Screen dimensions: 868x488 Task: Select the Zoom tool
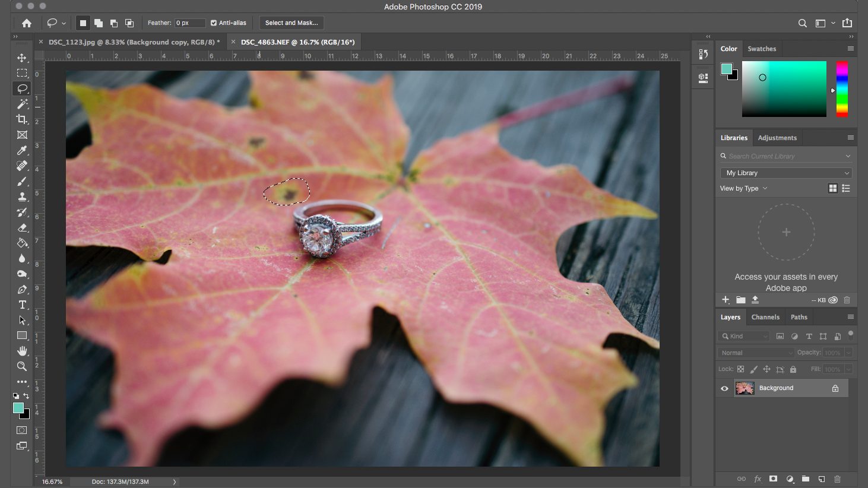[22, 366]
